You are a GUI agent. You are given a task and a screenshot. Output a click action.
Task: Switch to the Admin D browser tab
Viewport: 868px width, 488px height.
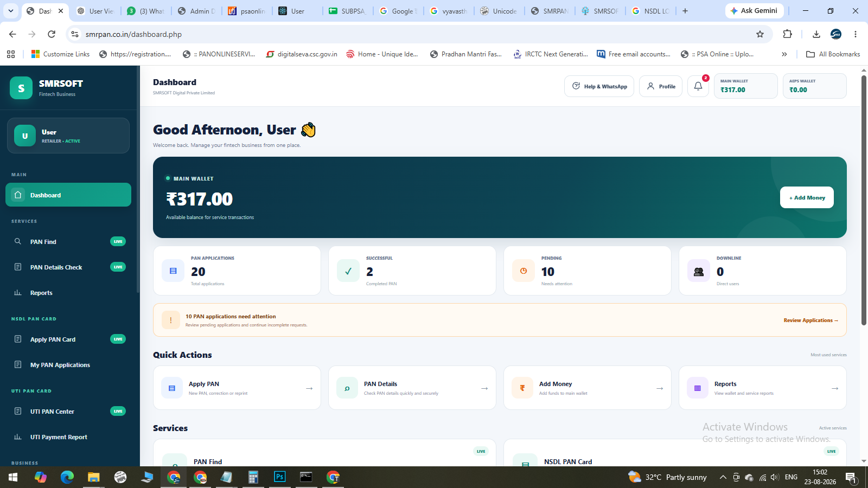[x=196, y=11]
